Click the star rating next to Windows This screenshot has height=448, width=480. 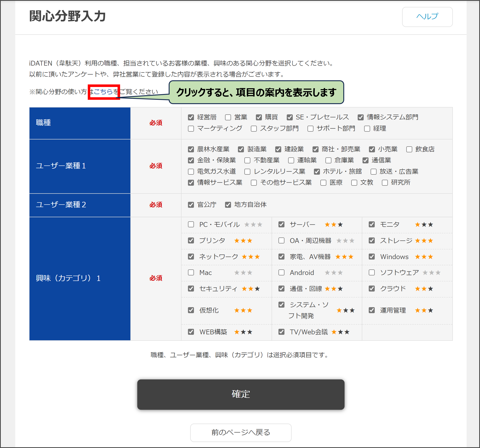pos(424,257)
